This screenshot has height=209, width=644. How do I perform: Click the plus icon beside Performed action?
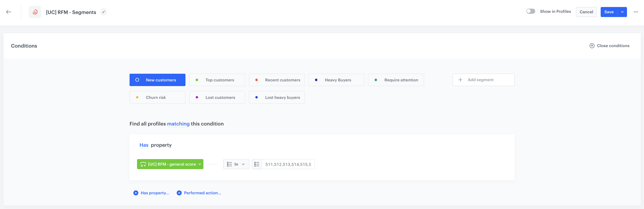[179, 193]
